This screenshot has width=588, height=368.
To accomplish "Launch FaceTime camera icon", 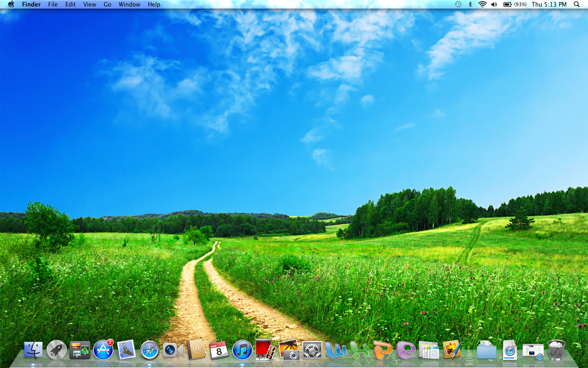I will pyautogui.click(x=173, y=350).
